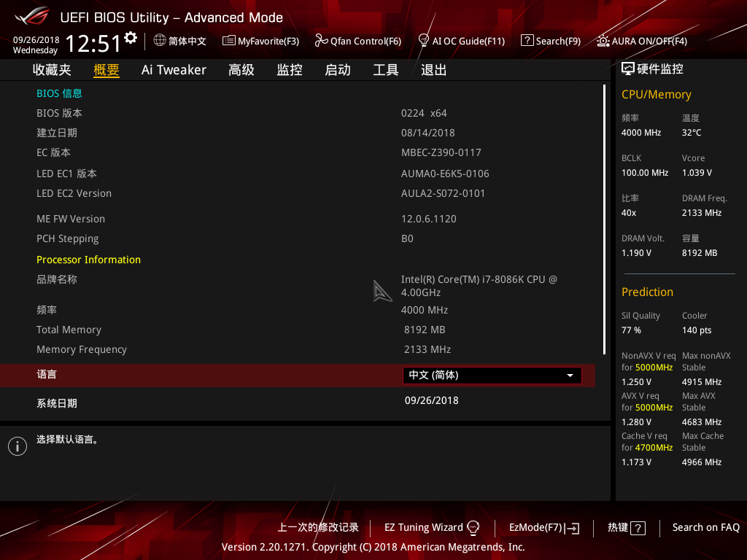Open the EZ Tuning Wizard dropdown arrow
747x560 pixels.
click(x=474, y=527)
